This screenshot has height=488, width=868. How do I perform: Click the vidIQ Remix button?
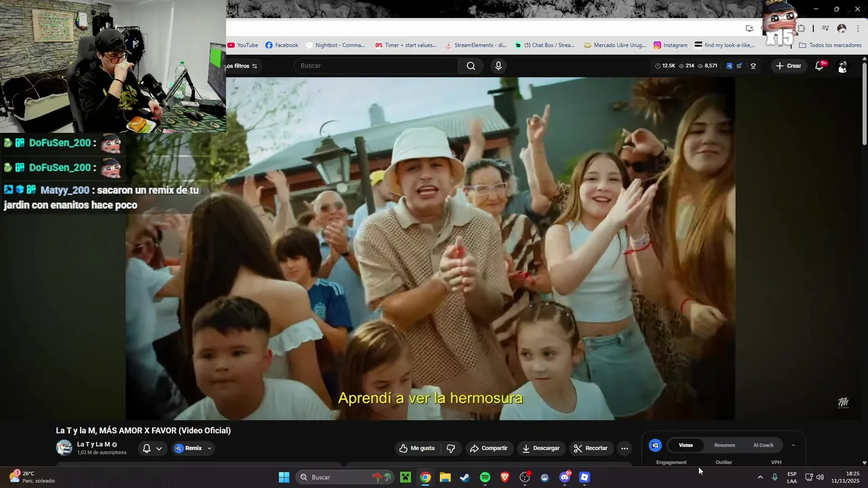tap(189, 448)
